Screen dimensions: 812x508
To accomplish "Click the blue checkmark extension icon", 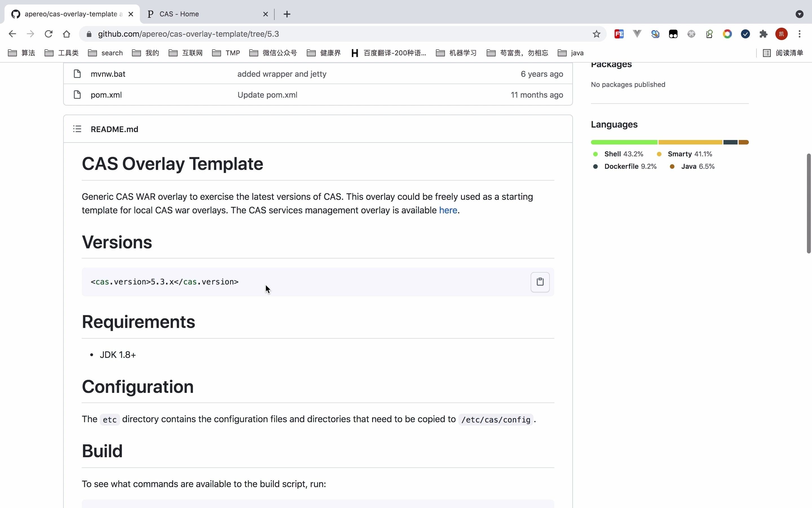I will pyautogui.click(x=745, y=34).
